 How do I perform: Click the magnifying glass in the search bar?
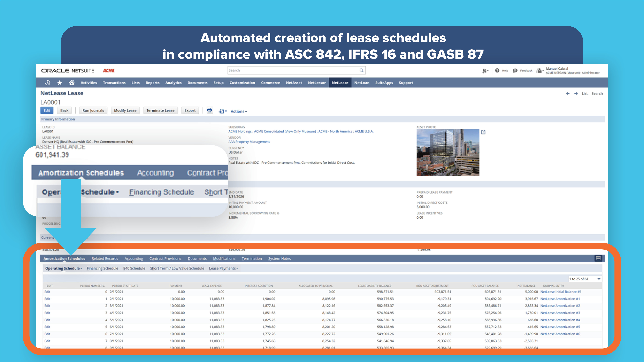click(x=361, y=70)
